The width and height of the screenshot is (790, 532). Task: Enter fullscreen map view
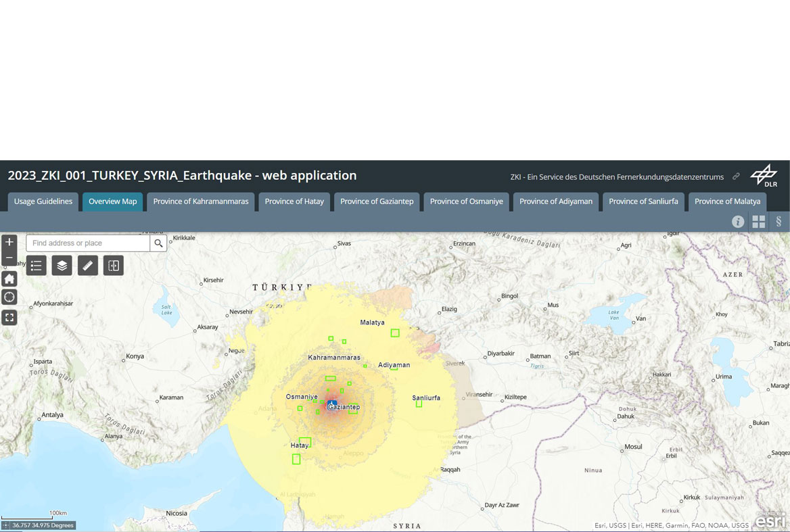point(9,317)
